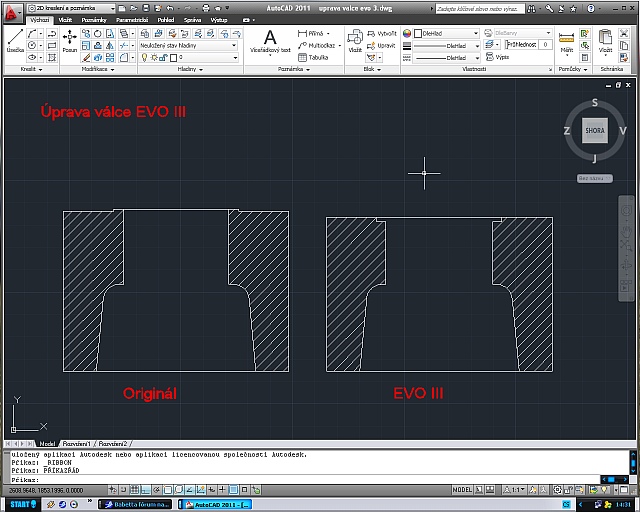Screen dimensions: 640x512
Task: Insert Vícerádkový text with the big A
Action: point(270,41)
